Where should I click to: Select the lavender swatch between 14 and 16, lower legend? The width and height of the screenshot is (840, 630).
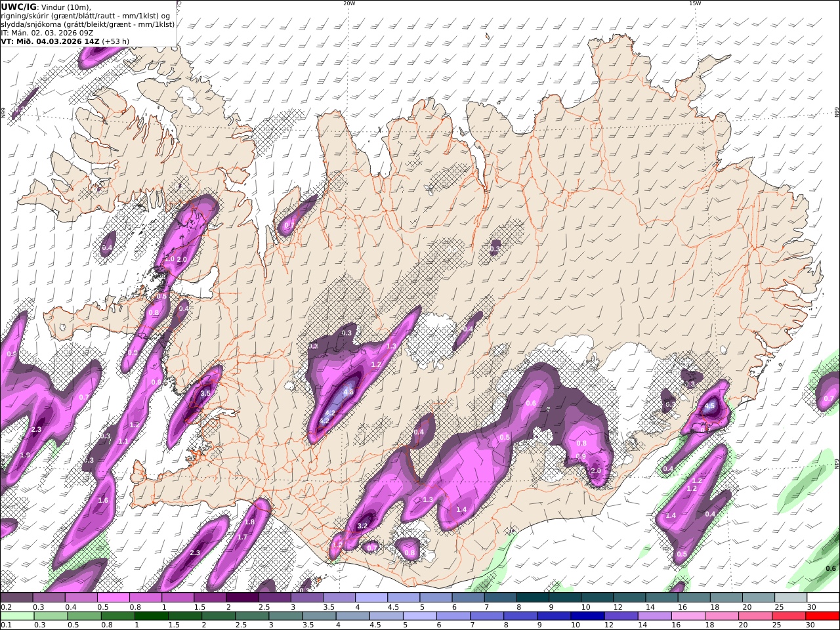(x=655, y=616)
